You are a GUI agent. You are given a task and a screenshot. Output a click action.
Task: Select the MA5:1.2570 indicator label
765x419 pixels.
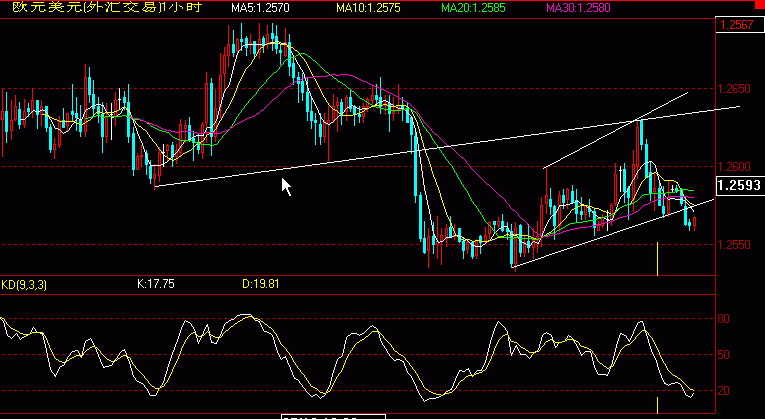coord(261,8)
